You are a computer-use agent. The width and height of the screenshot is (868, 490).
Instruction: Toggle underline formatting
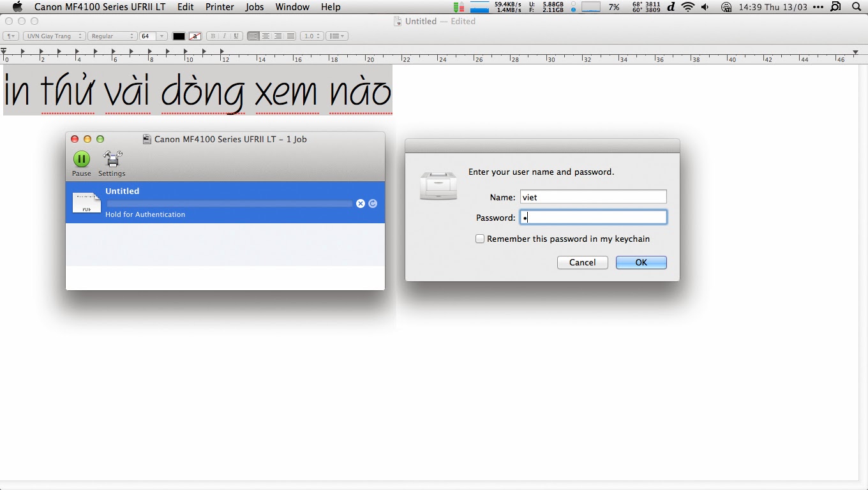pyautogui.click(x=236, y=36)
